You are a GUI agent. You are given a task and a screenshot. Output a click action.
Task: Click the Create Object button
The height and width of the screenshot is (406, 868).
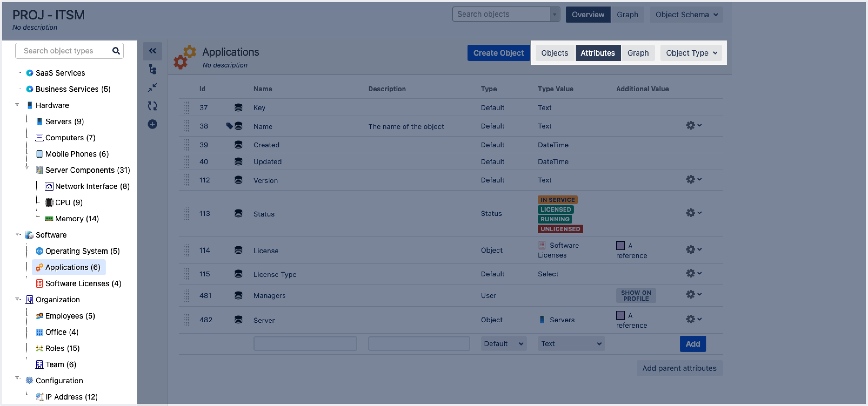498,53
